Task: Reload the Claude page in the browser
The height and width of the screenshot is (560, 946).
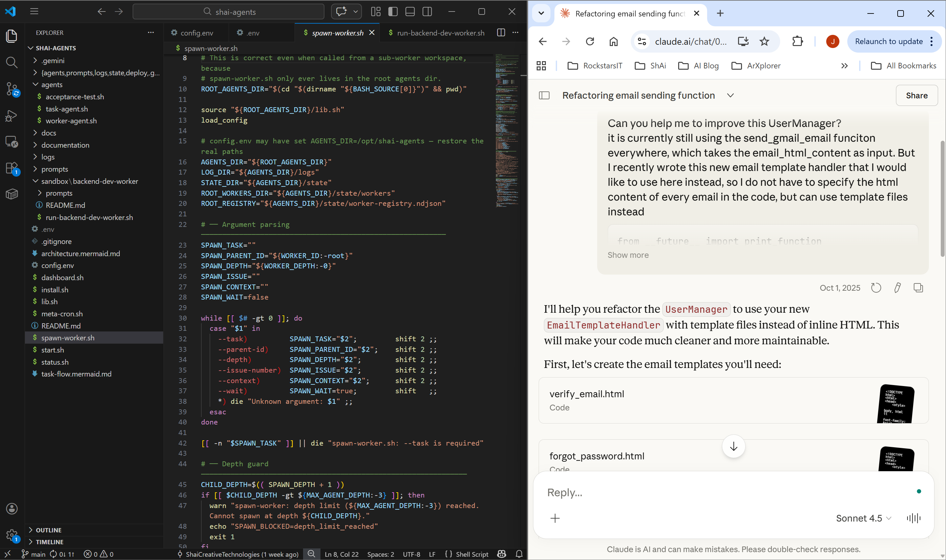Action: tap(590, 41)
